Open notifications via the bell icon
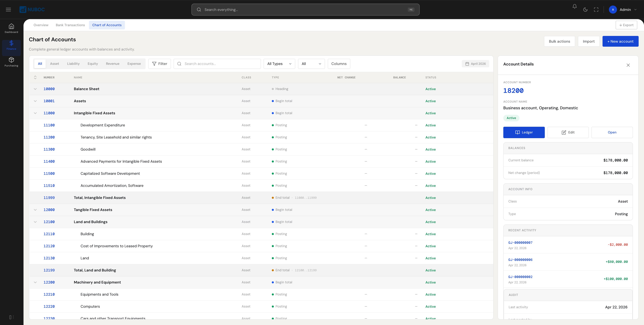This screenshot has height=325, width=644. coord(574,7)
